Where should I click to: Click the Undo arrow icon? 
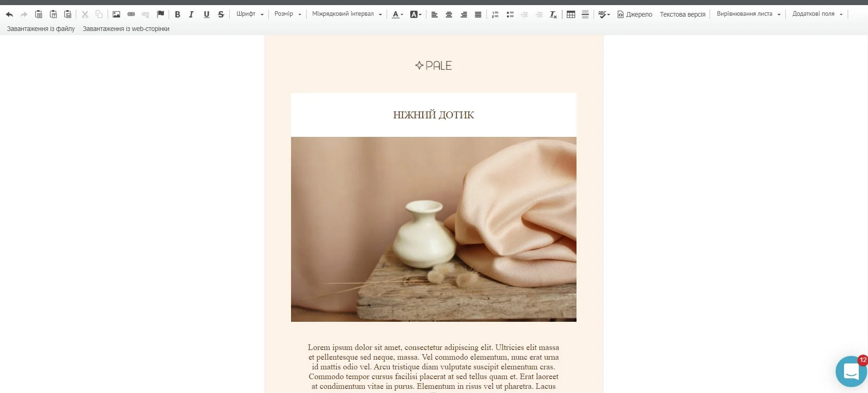click(x=9, y=14)
